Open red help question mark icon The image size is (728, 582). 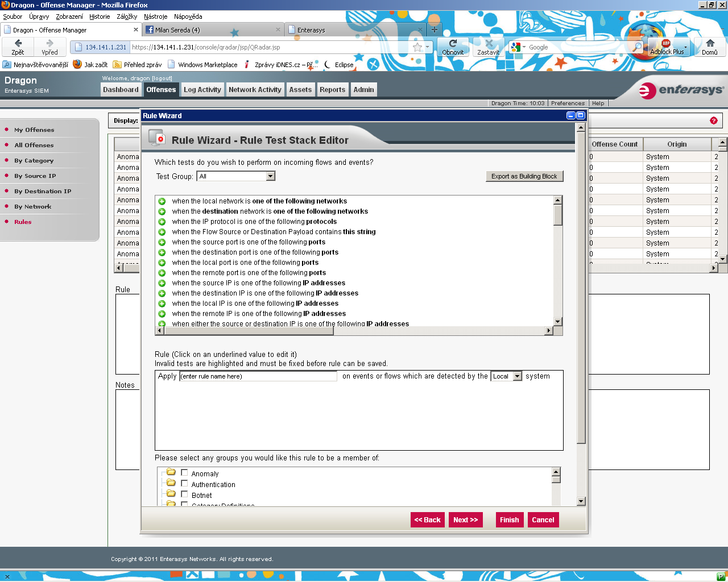[713, 120]
